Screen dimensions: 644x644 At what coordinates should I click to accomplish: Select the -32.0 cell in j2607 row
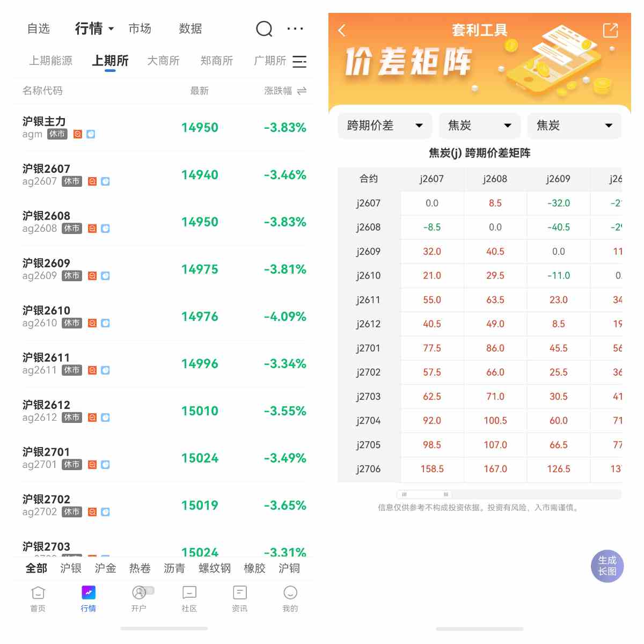point(559,203)
